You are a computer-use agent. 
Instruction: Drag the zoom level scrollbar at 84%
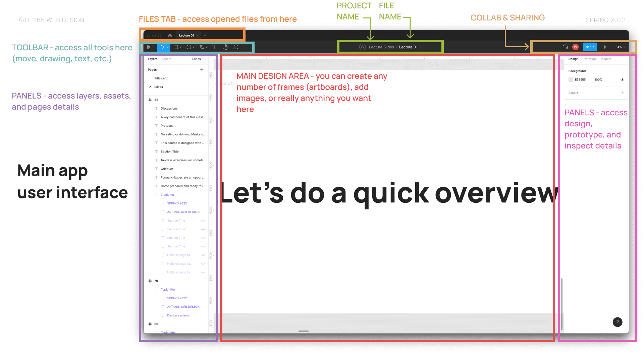point(618,47)
